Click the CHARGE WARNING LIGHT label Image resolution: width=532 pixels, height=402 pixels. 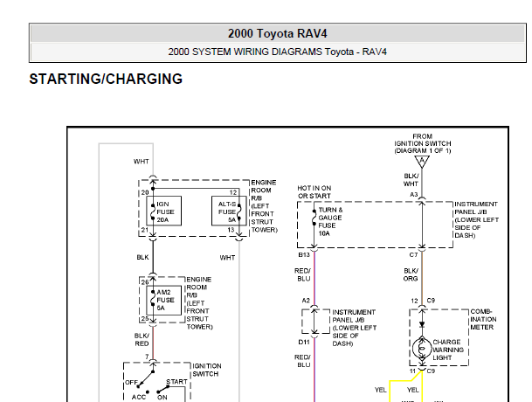[448, 350]
